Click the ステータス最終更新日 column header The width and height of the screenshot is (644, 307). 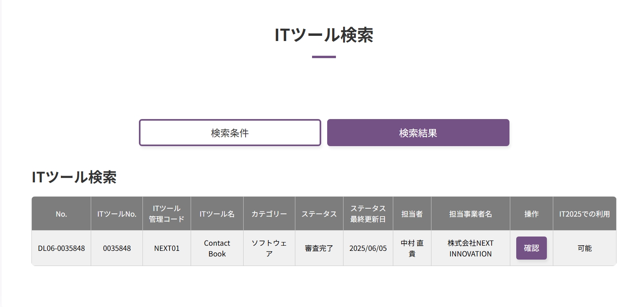click(x=368, y=214)
